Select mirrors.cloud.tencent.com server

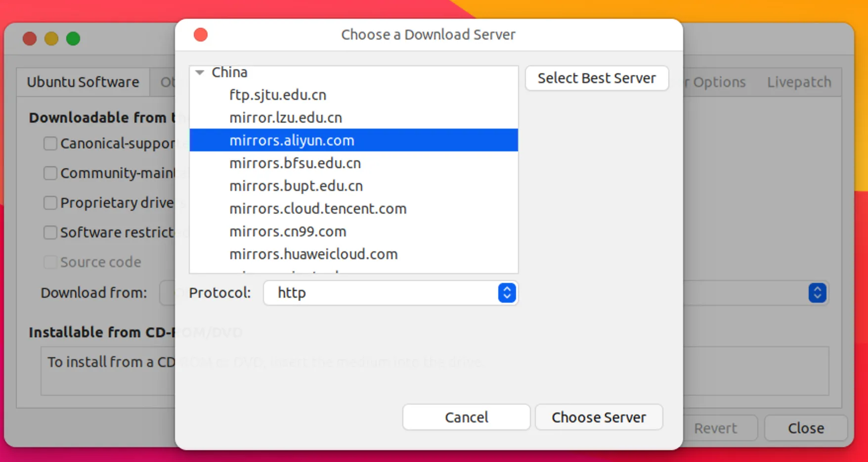pyautogui.click(x=317, y=209)
